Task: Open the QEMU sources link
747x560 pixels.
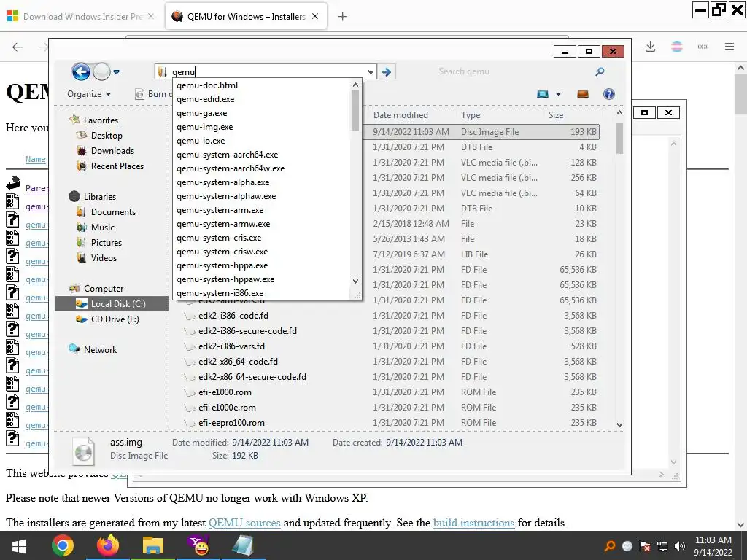Action: (244, 523)
